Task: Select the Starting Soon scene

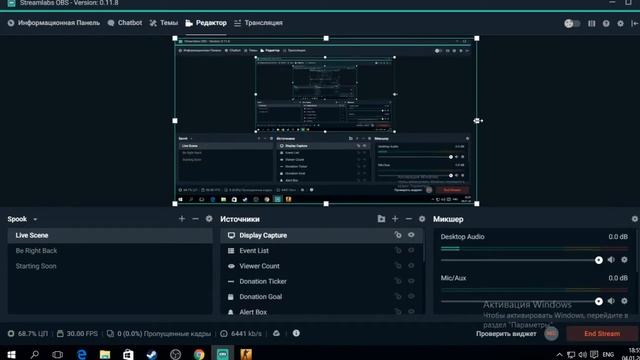Action: [110, 266]
